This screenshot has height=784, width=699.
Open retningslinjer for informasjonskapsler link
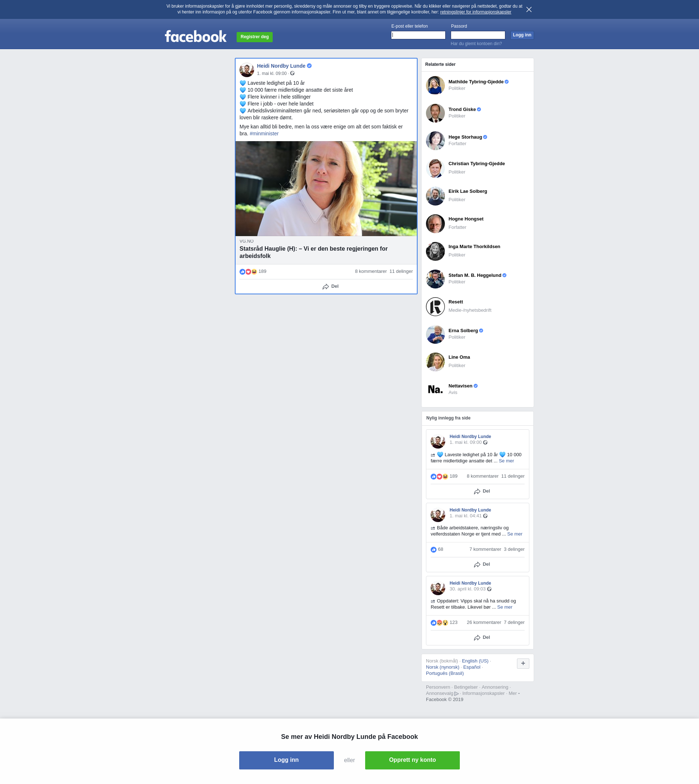coord(475,12)
